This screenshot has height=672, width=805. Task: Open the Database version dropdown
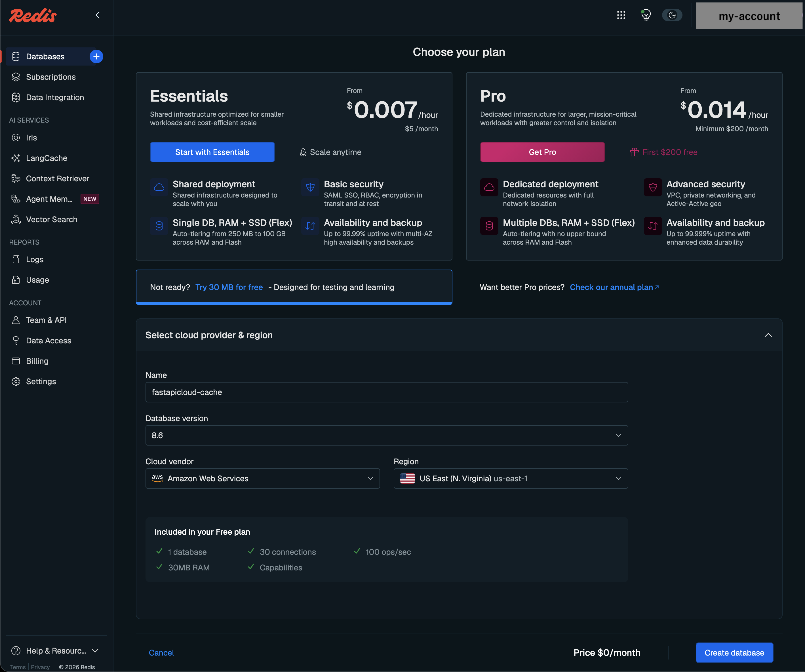pos(386,435)
